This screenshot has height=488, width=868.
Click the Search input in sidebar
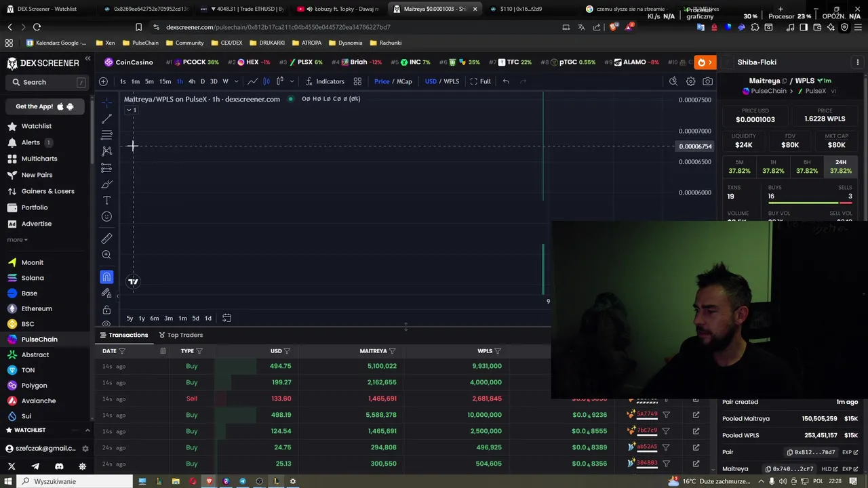(47, 82)
